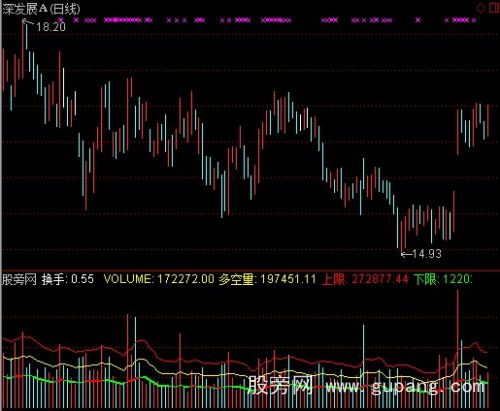Click the 深发展A (日线) chart title
500x411 pixels.
[x=41, y=9]
